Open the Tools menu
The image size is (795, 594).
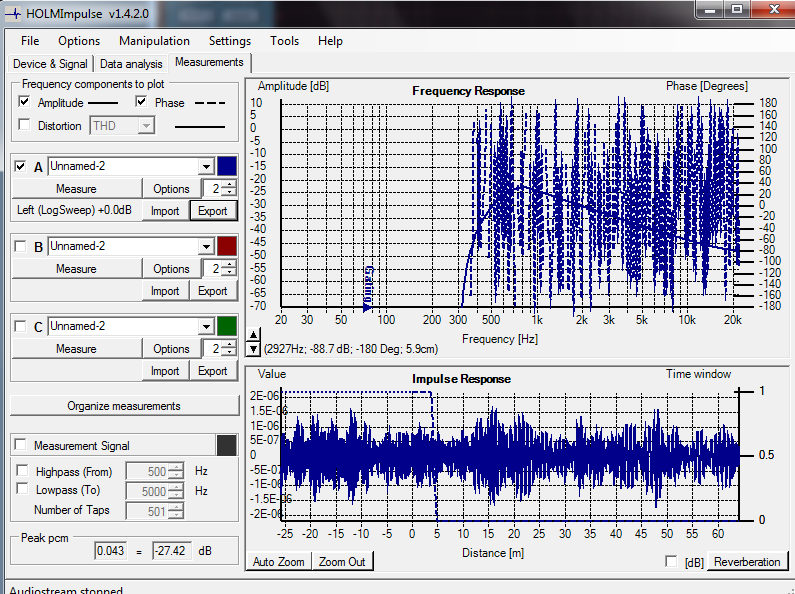tap(284, 41)
